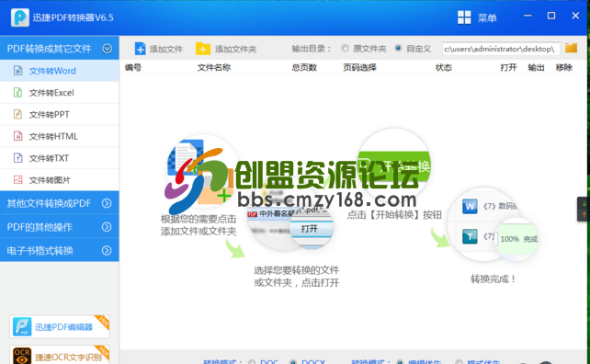
Task: Click the 添加文件 label
Action: (166, 50)
